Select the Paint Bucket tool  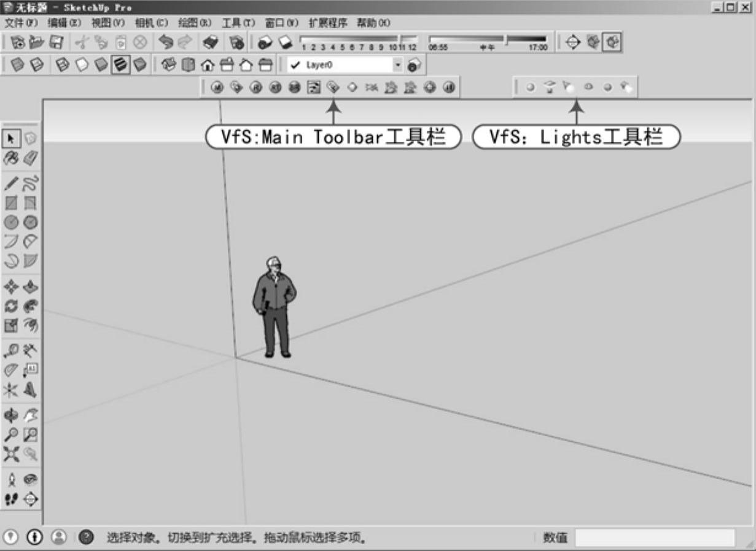(11, 158)
